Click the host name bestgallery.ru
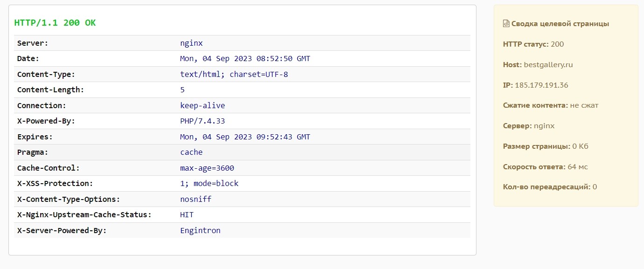 [x=548, y=65]
